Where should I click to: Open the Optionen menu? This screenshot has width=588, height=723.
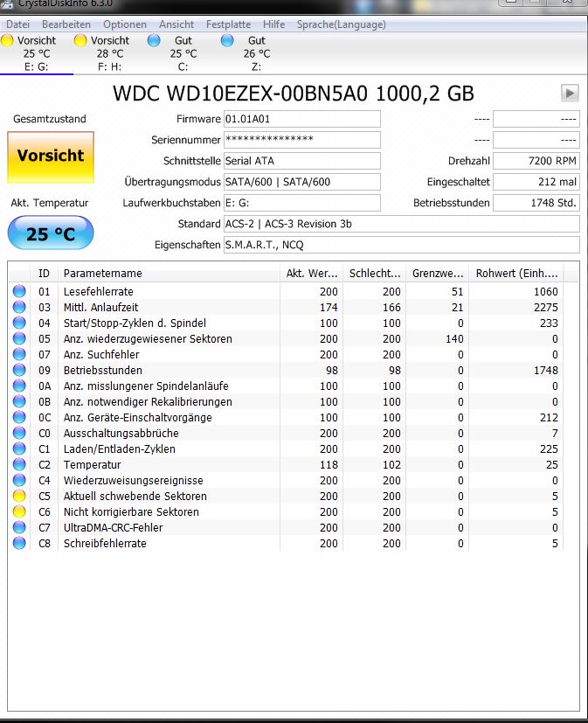125,24
